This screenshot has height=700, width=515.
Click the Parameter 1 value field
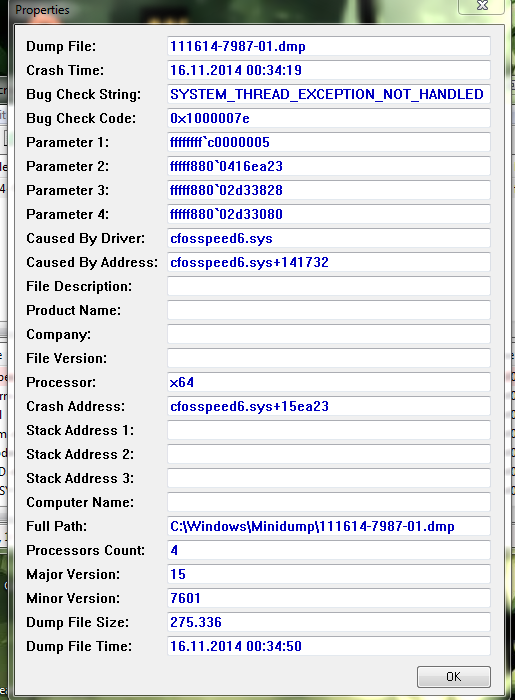tap(329, 142)
